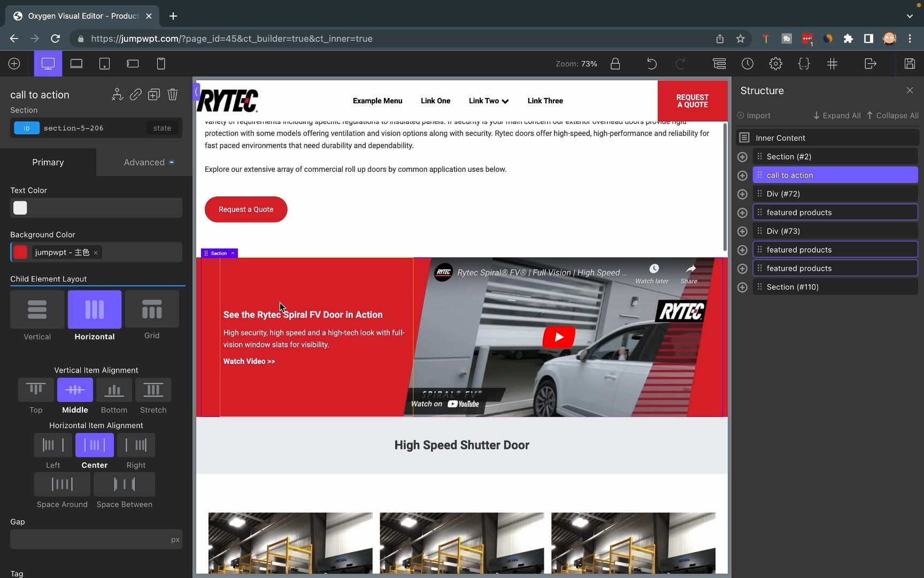
Task: Align items vertically to Top
Action: click(x=36, y=390)
